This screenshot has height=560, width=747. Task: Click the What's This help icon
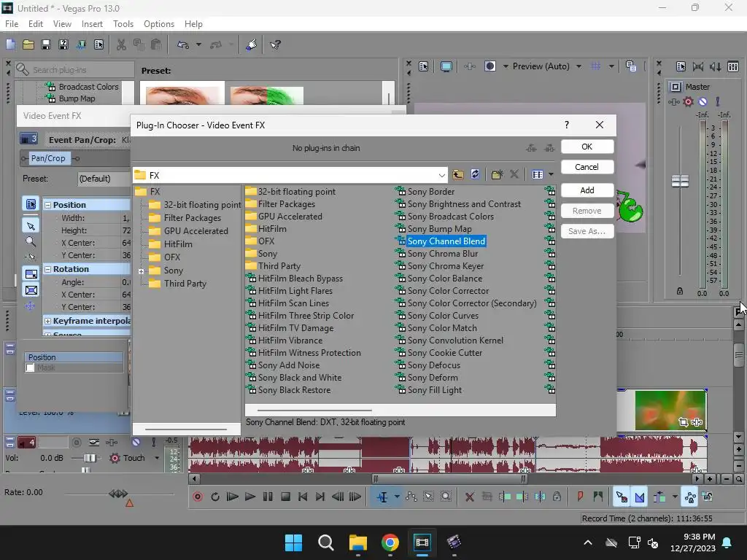coord(275,44)
